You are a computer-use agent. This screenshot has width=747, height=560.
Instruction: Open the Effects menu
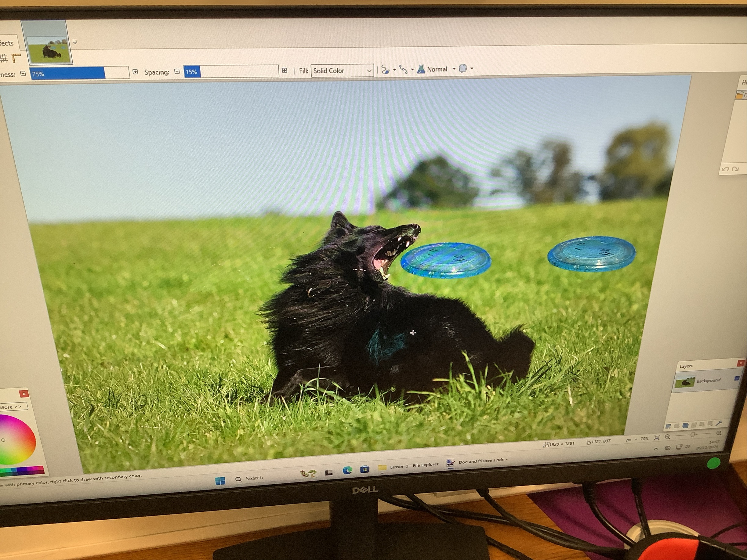7,43
